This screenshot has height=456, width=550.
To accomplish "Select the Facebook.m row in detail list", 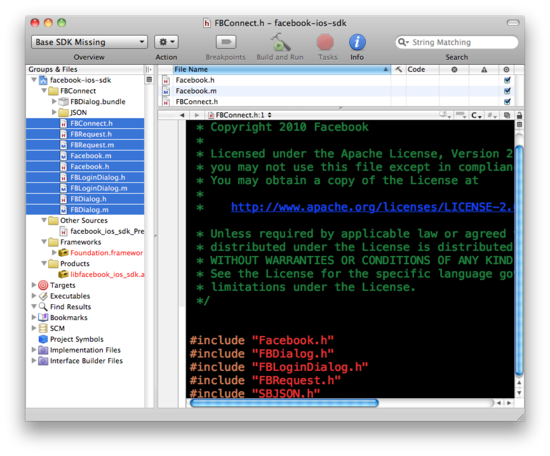I will 337,91.
